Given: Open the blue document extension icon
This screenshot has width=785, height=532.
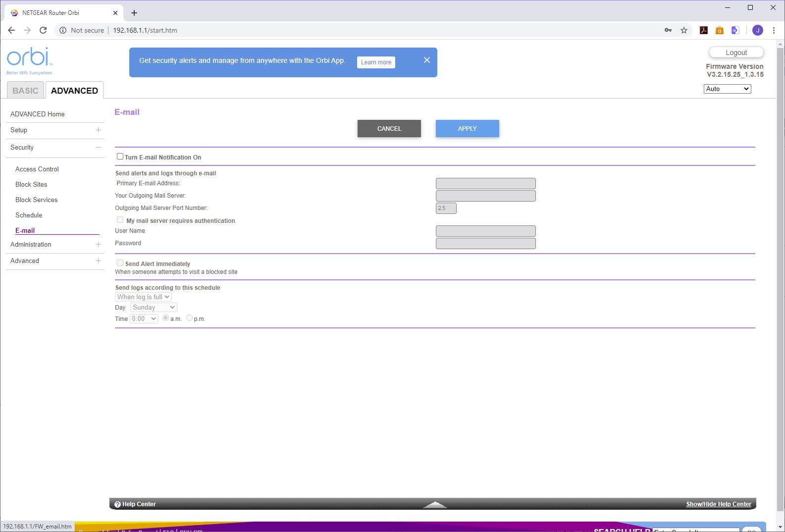Looking at the screenshot, I should coord(735,30).
